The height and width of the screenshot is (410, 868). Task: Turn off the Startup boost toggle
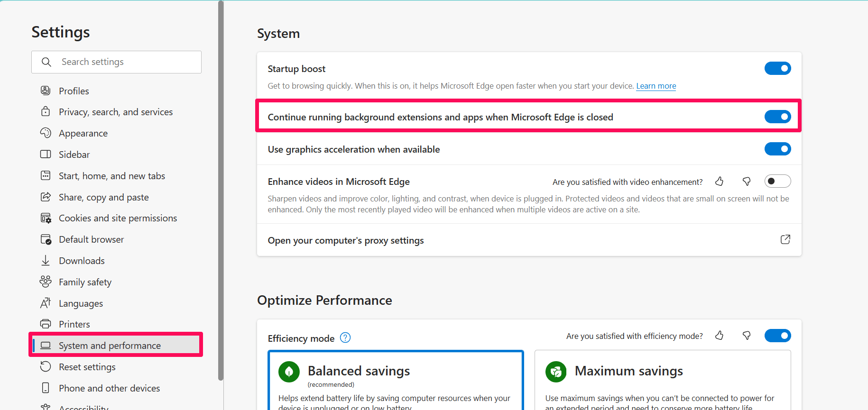[778, 68]
